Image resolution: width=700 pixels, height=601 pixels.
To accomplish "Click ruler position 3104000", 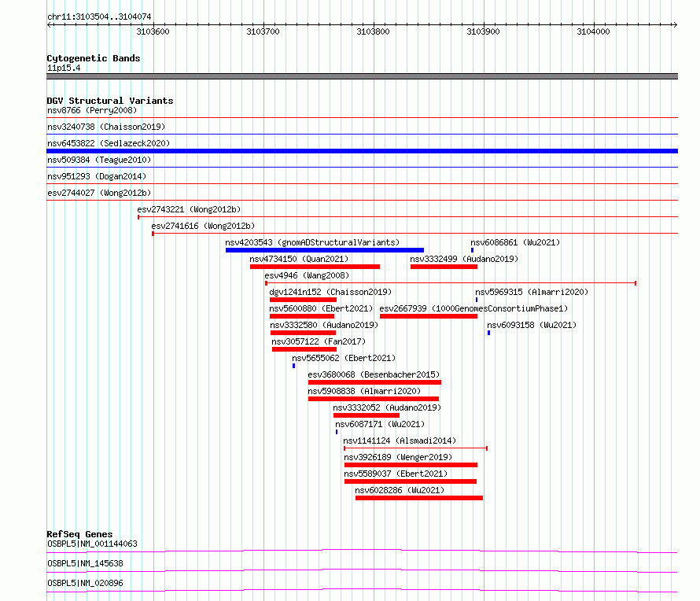I will click(593, 31).
